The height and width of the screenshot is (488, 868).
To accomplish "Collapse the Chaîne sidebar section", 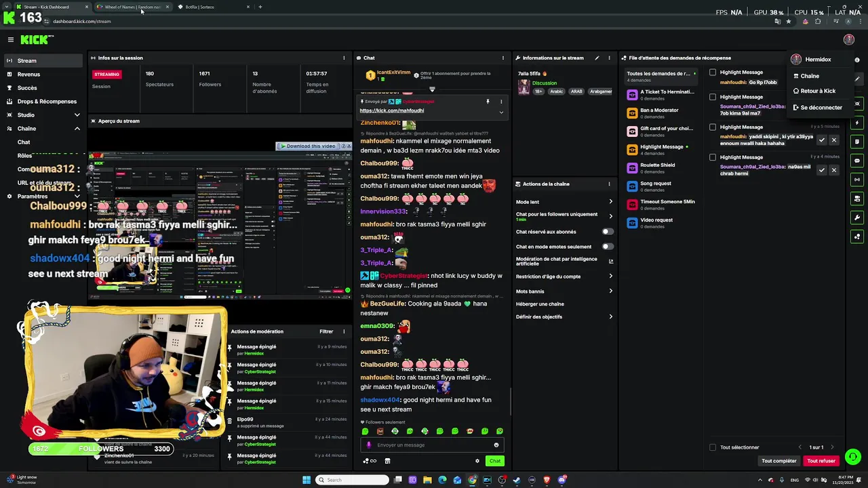I will [x=77, y=129].
